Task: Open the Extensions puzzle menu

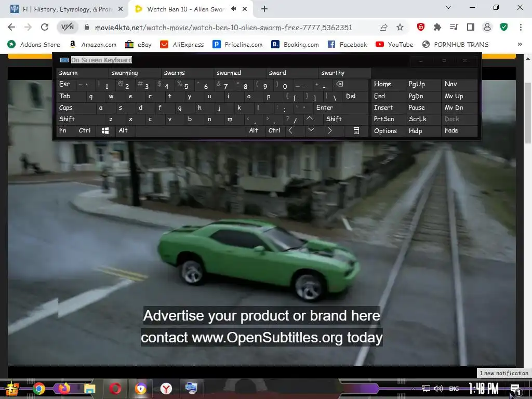Action: point(437,27)
